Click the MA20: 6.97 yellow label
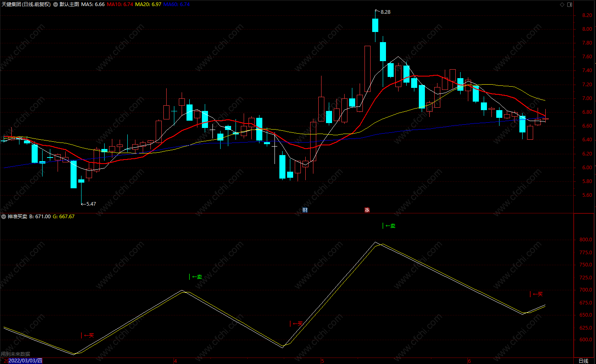Screen dimensions: 596x364 click(148, 4)
